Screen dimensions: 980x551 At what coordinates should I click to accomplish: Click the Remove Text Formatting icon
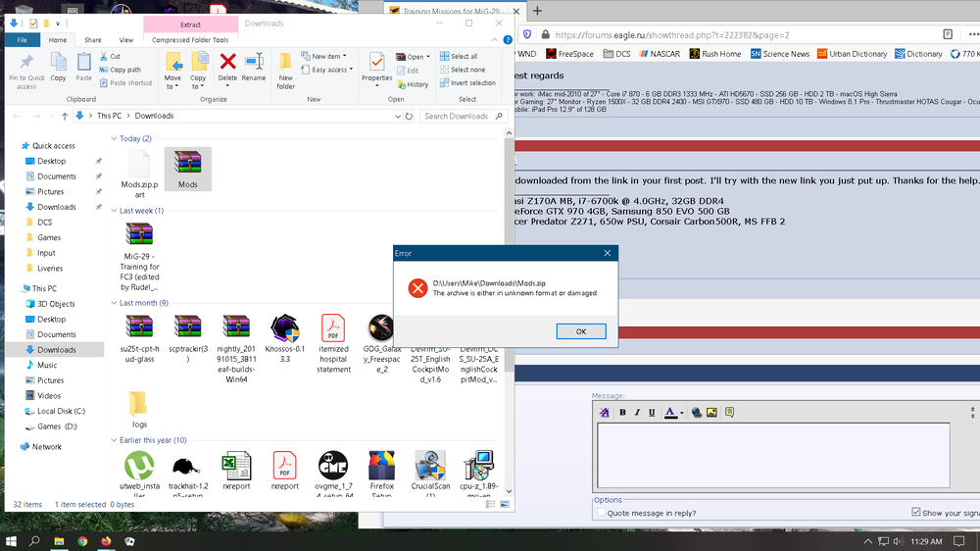605,412
